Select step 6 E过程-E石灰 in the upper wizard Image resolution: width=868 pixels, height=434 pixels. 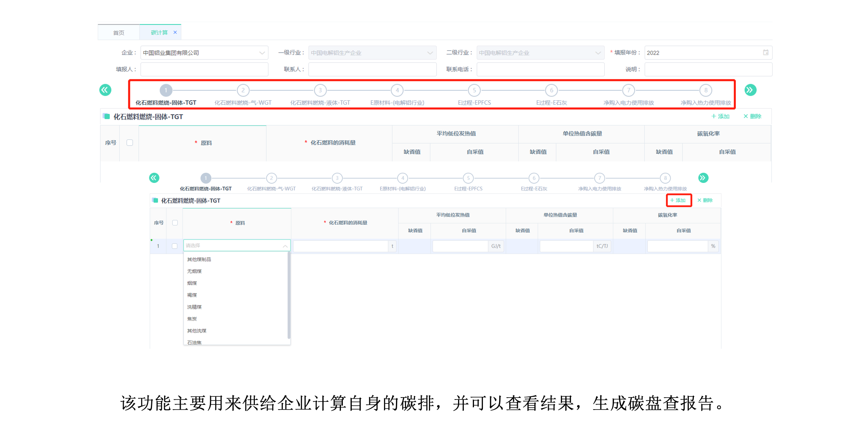point(552,90)
